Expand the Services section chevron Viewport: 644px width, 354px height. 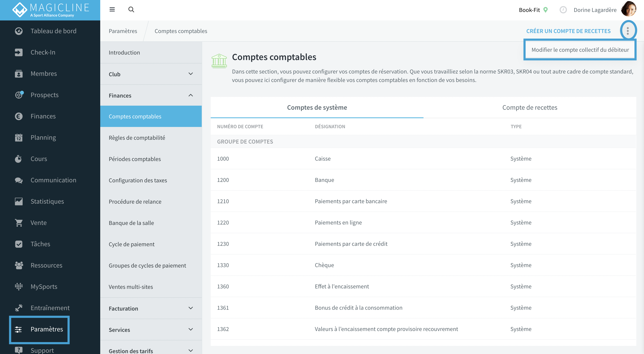tap(190, 329)
